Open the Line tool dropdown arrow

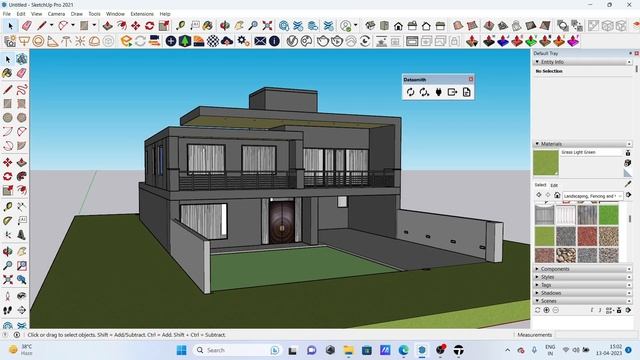click(51, 26)
